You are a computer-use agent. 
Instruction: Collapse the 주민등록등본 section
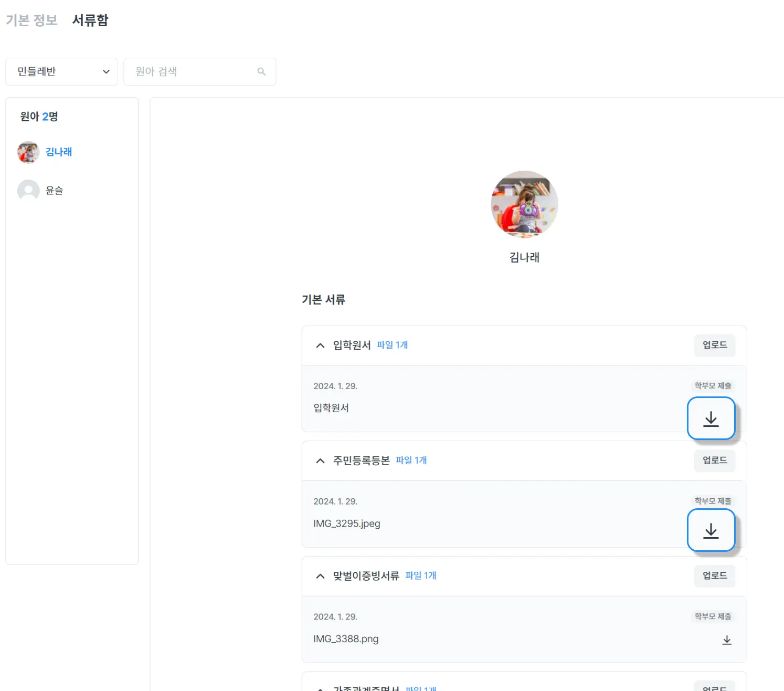click(x=320, y=461)
